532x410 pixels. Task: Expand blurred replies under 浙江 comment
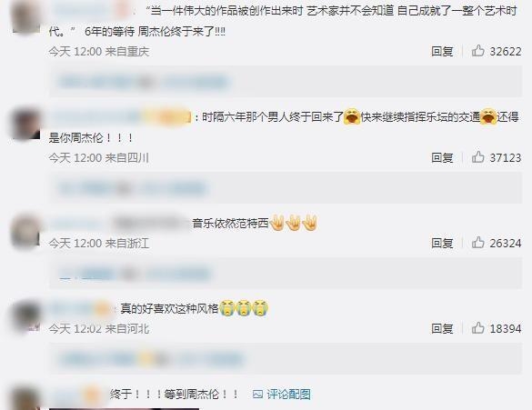point(286,274)
